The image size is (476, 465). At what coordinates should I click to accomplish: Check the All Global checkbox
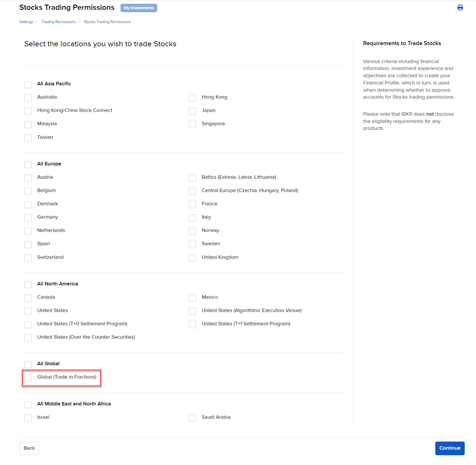click(x=28, y=364)
